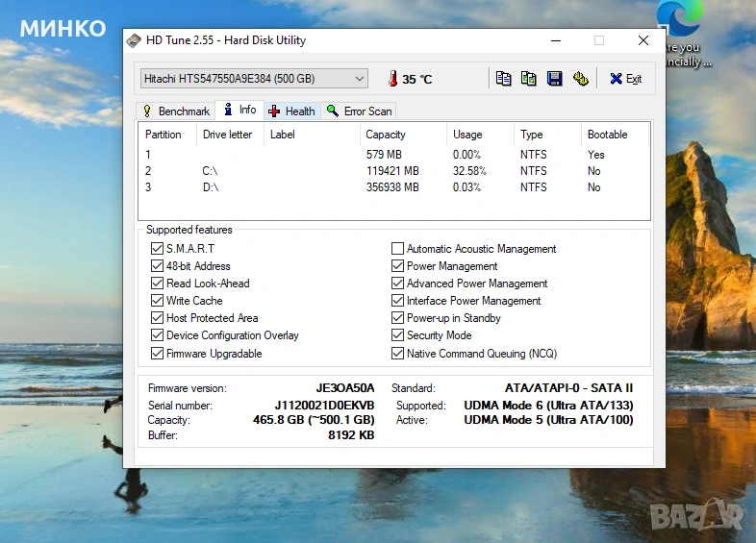Toggle Automatic Acoustic Management checkbox
756x543 pixels.
tap(397, 249)
